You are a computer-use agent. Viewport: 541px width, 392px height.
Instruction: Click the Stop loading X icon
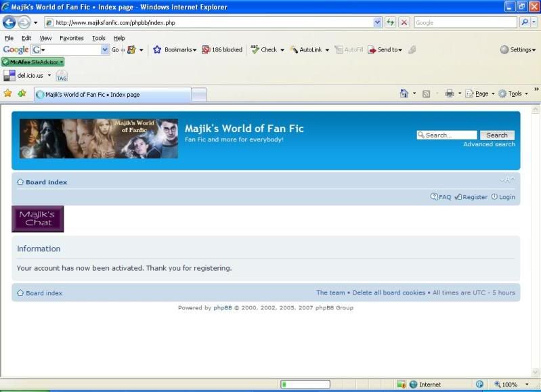[404, 22]
